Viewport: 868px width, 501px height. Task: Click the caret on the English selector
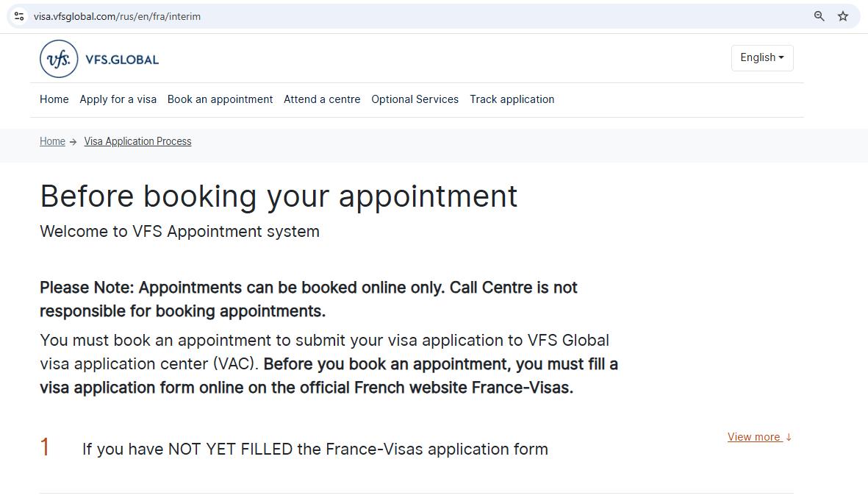pos(783,57)
